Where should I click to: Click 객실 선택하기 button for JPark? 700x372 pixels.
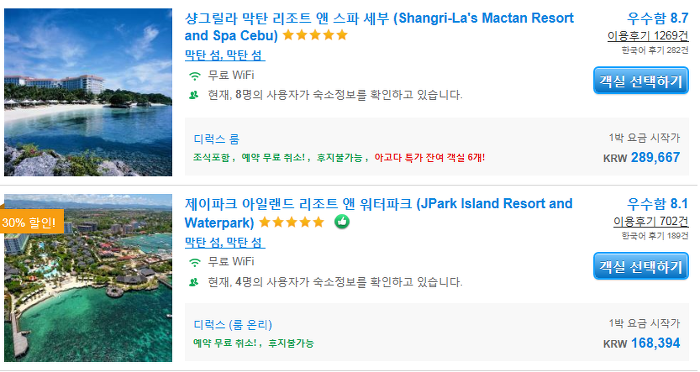[x=641, y=267]
